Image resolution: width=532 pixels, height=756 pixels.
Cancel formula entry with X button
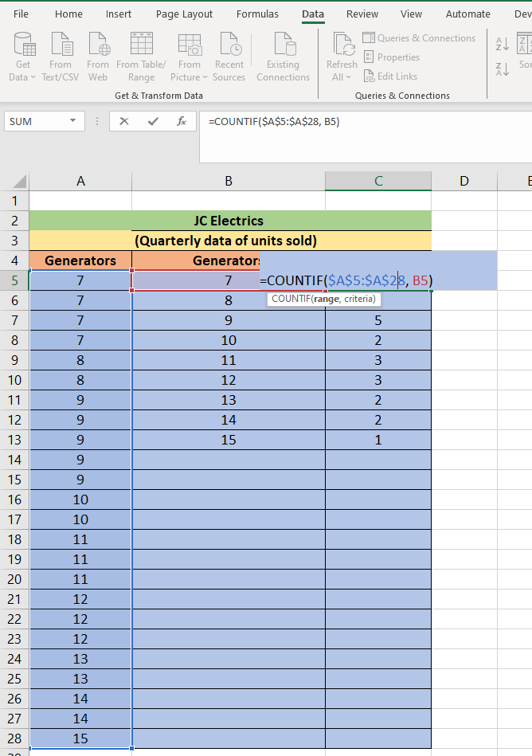[x=124, y=121]
